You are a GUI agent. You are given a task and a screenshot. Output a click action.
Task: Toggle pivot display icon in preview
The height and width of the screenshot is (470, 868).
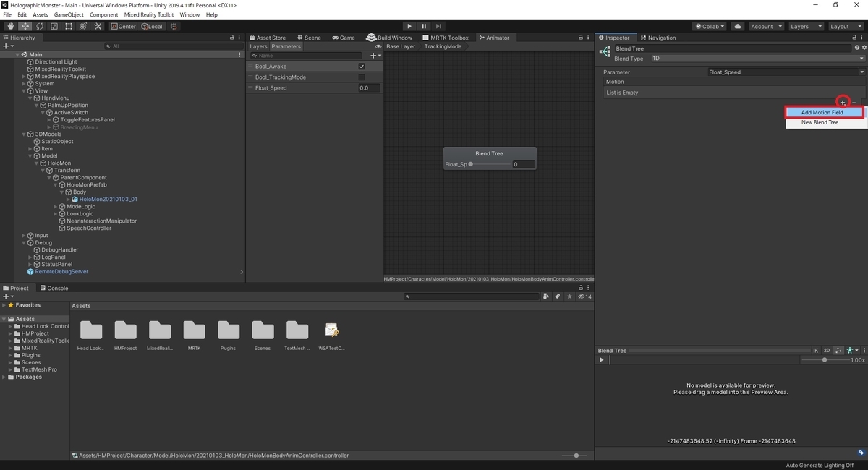pyautogui.click(x=838, y=351)
